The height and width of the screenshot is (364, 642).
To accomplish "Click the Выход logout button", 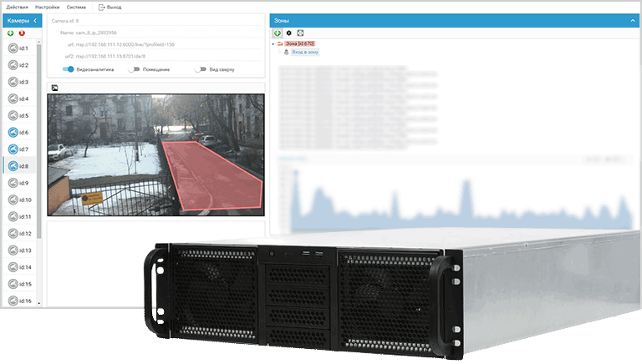I will click(110, 7).
